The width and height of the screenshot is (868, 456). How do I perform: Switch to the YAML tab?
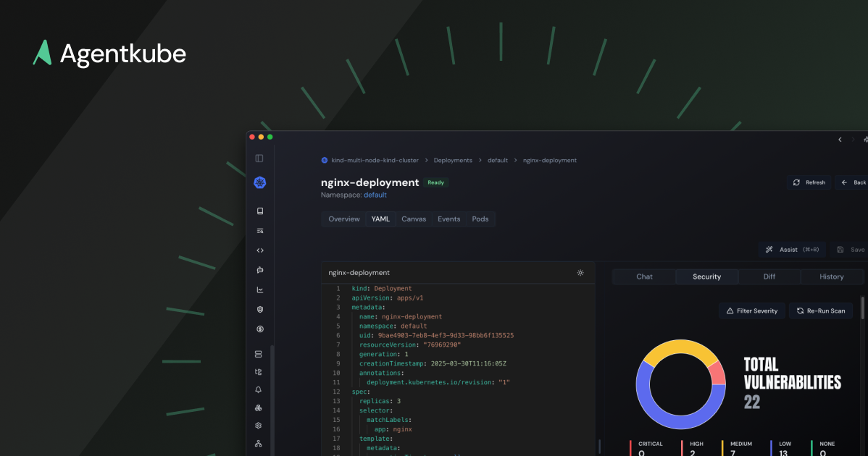[380, 219]
